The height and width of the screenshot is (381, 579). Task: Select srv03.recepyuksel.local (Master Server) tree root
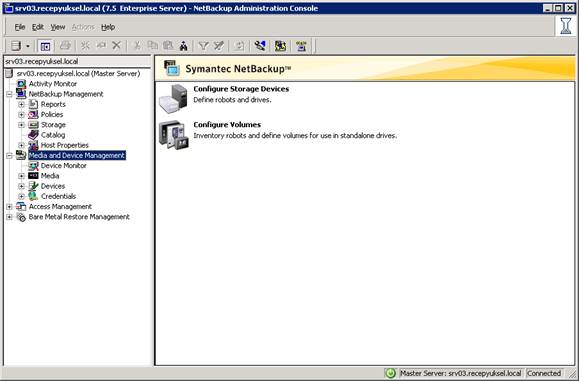point(78,73)
